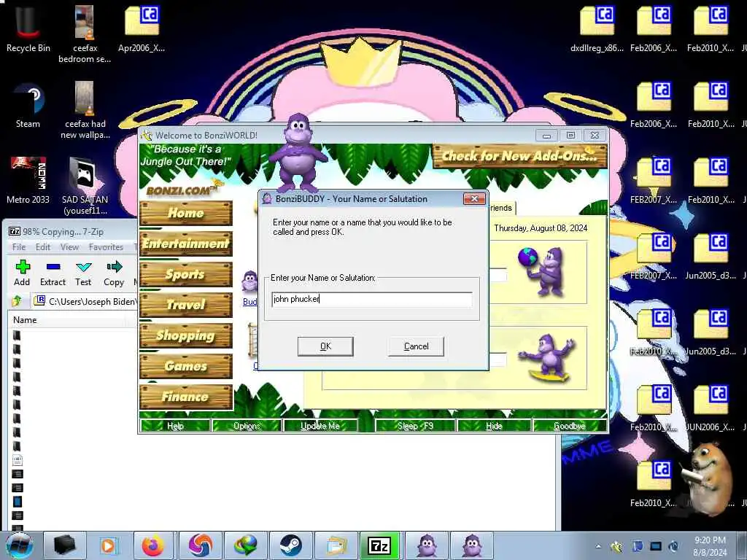Screen dimensions: 747x560
Task: Open the Games section in BonziWORLD
Action: [x=186, y=366]
